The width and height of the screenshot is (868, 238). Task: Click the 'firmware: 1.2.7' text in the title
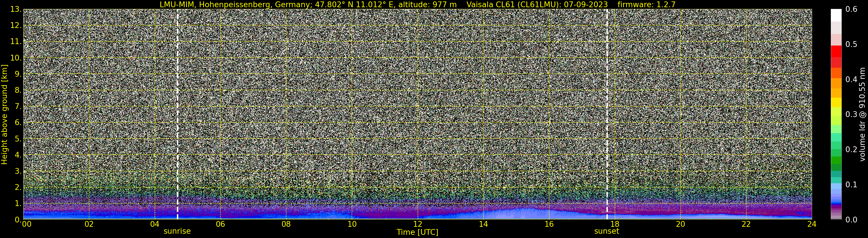(x=647, y=4)
